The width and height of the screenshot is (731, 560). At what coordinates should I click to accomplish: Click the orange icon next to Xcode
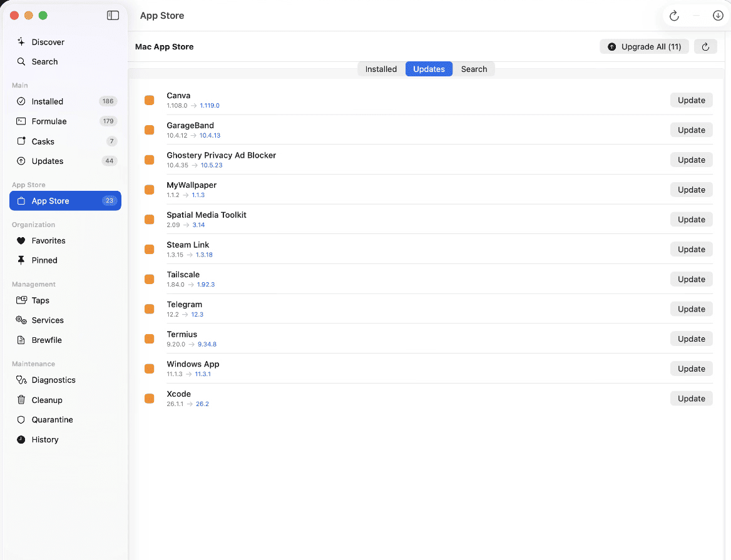pyautogui.click(x=149, y=399)
